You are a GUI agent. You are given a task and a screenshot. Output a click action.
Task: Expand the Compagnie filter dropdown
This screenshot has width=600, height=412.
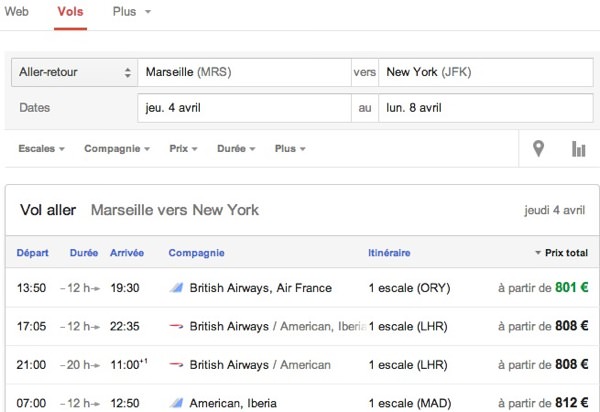117,149
